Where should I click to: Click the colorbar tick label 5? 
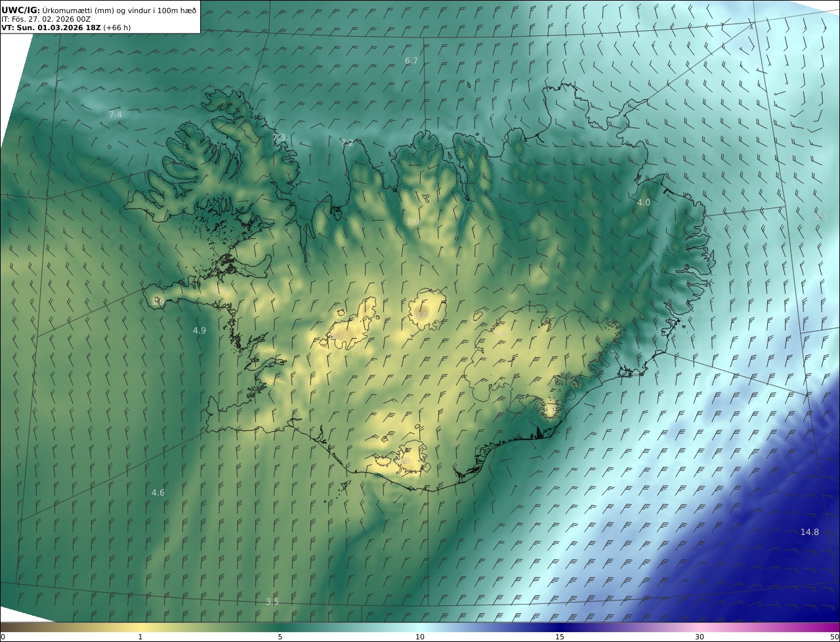(280, 637)
